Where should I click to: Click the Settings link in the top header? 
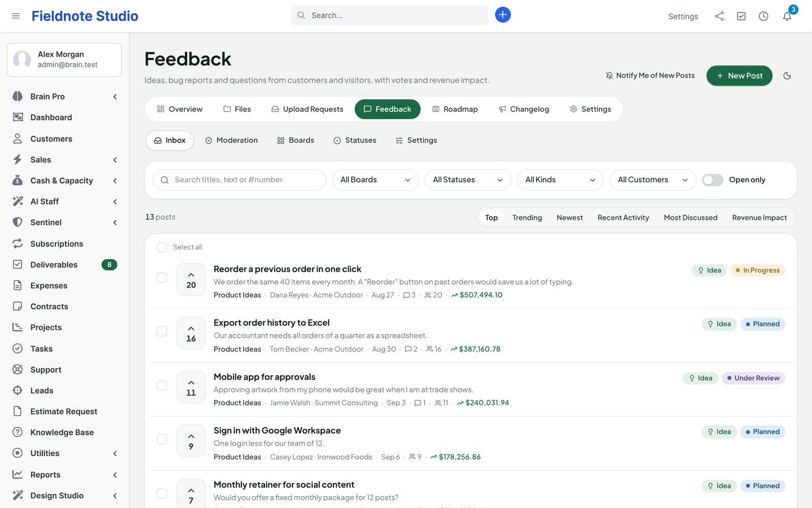[683, 16]
